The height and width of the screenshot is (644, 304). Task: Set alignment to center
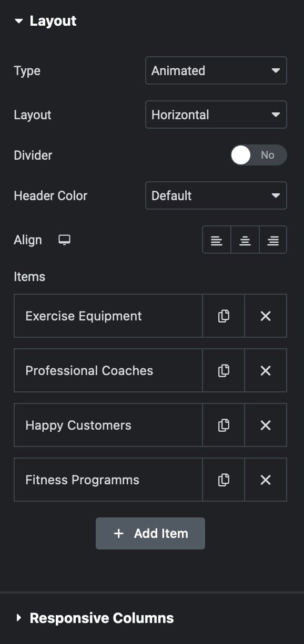click(x=245, y=240)
